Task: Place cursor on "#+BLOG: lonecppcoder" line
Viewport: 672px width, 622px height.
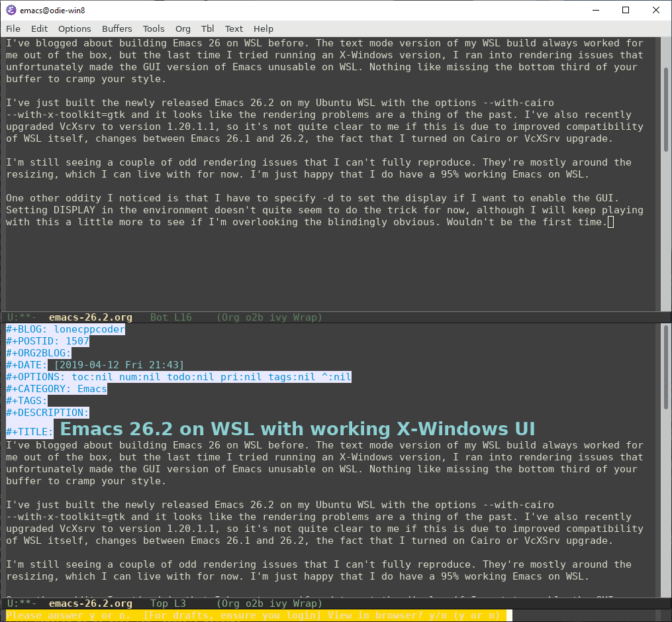Action: coord(66,329)
